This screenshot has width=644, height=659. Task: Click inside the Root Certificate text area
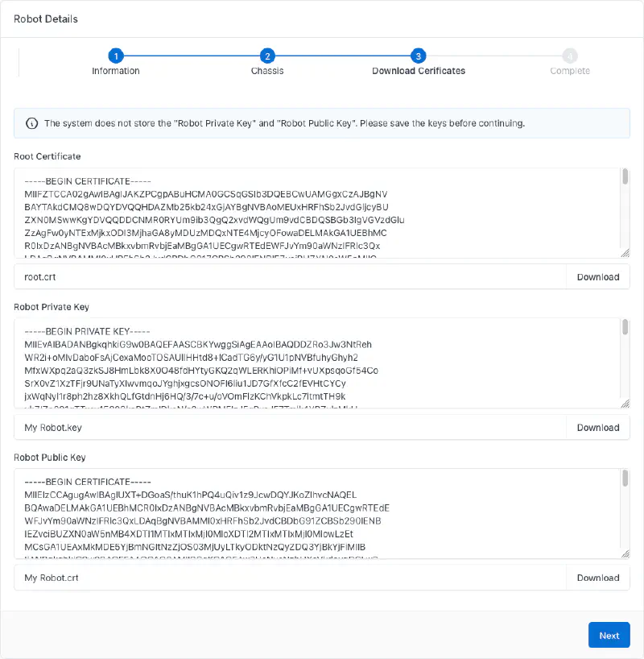pyautogui.click(x=314, y=213)
